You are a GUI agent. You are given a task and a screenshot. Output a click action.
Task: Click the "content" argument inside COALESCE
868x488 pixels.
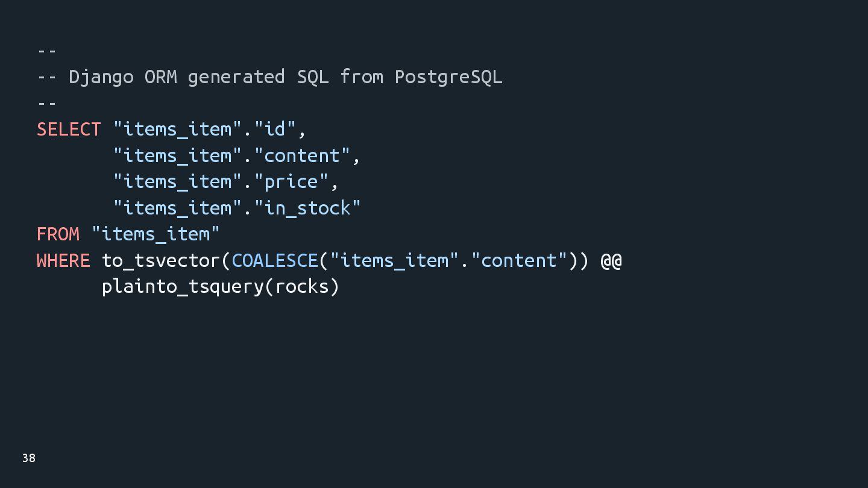point(519,260)
